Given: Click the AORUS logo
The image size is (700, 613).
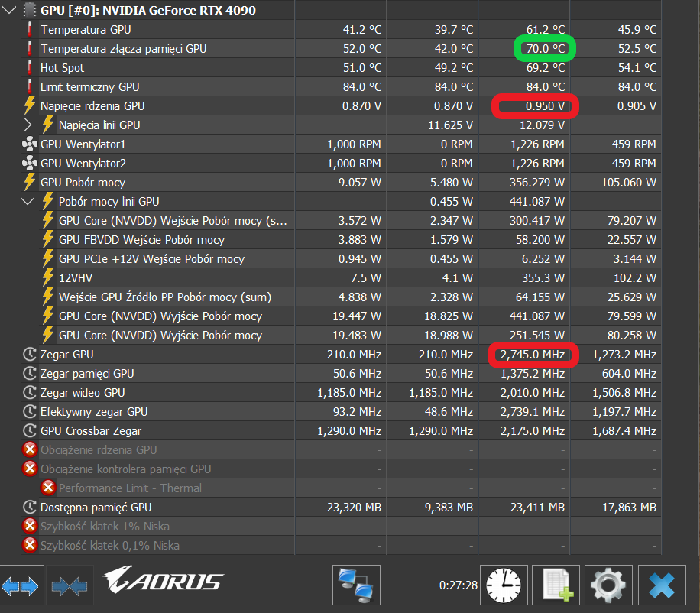Looking at the screenshot, I should pos(164,580).
